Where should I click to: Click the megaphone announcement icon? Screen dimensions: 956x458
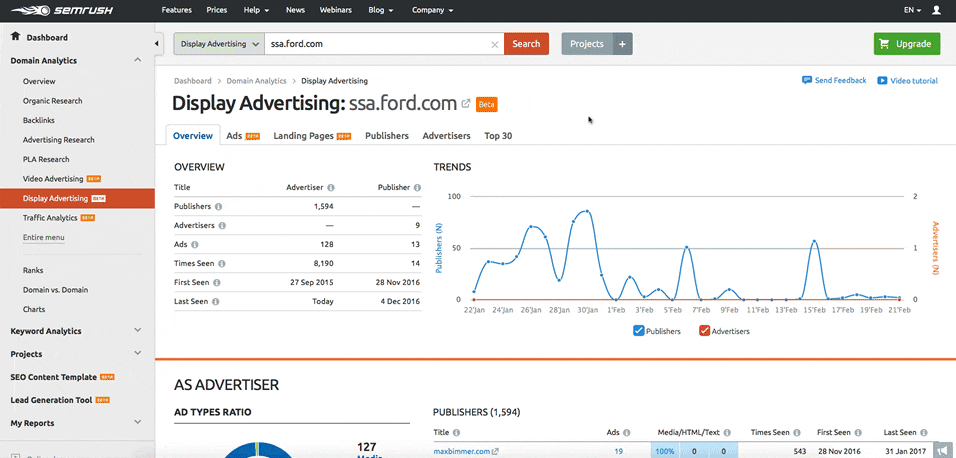[943, 451]
